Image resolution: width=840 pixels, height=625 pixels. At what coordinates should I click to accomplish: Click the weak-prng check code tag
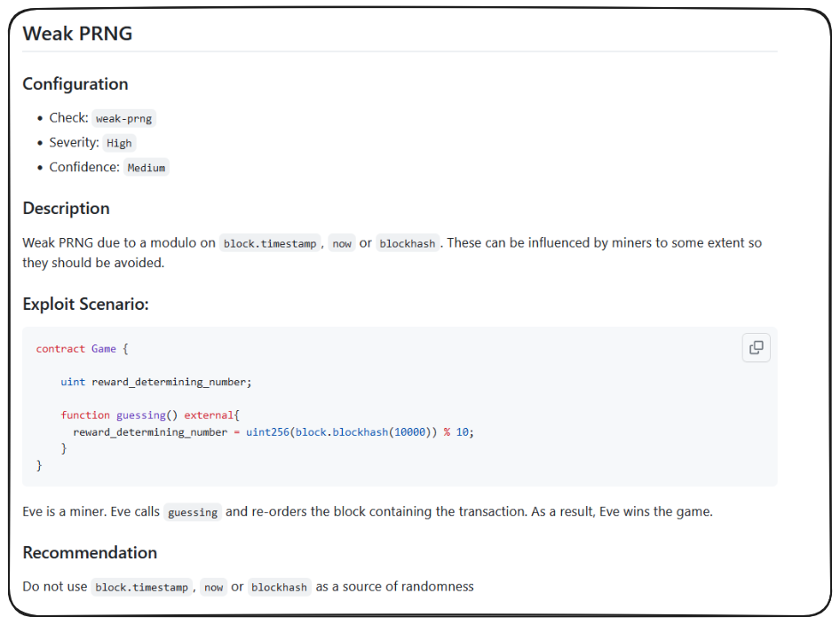tap(123, 118)
